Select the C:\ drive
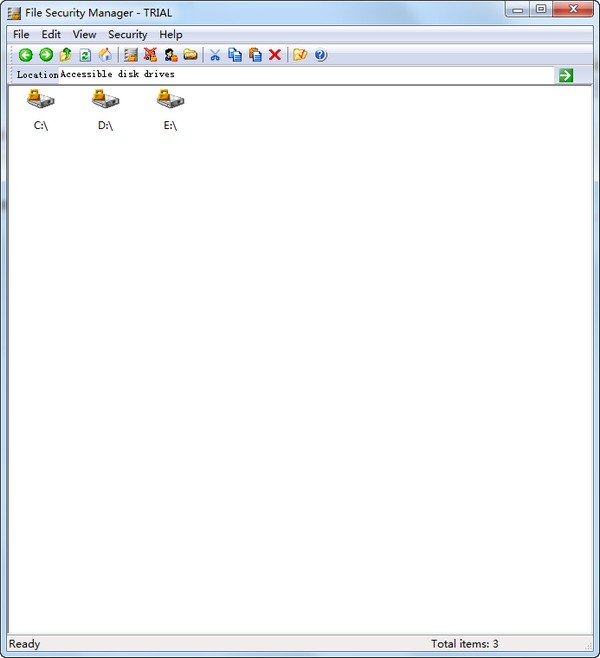This screenshot has height=658, width=600. (41, 110)
